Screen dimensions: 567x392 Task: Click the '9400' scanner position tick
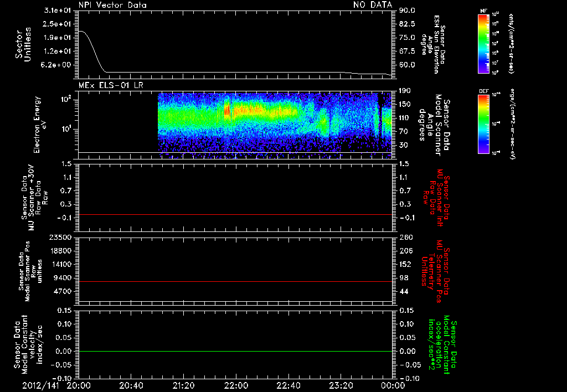62,278
